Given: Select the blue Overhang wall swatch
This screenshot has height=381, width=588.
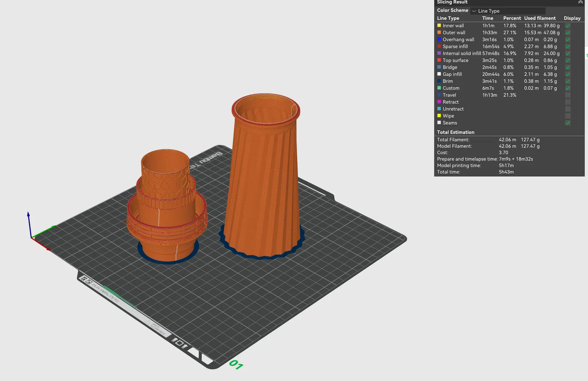Looking at the screenshot, I should tap(439, 39).
